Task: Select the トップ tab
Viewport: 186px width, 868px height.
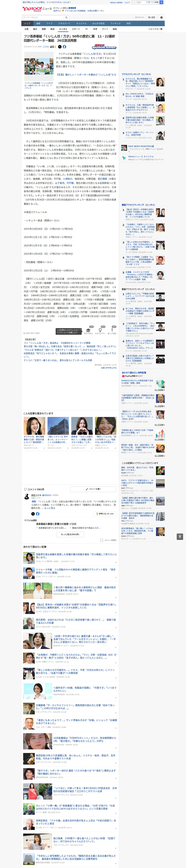Action: [x=27, y=24]
